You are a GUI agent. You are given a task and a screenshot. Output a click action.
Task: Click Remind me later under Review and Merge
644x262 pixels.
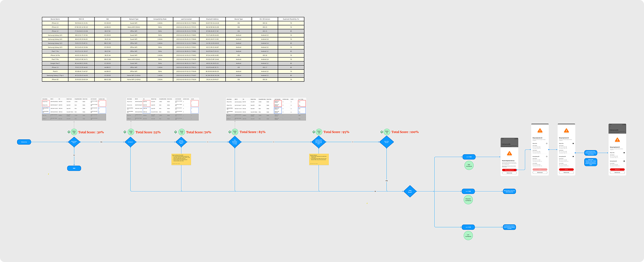tap(509, 173)
